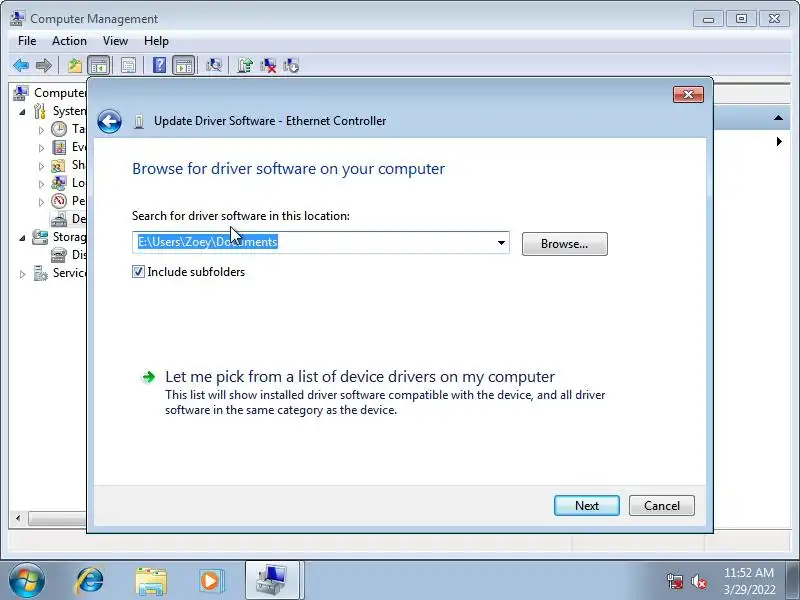Viewport: 800px width, 600px height.
Task: Open the Action menu
Action: pyautogui.click(x=69, y=41)
